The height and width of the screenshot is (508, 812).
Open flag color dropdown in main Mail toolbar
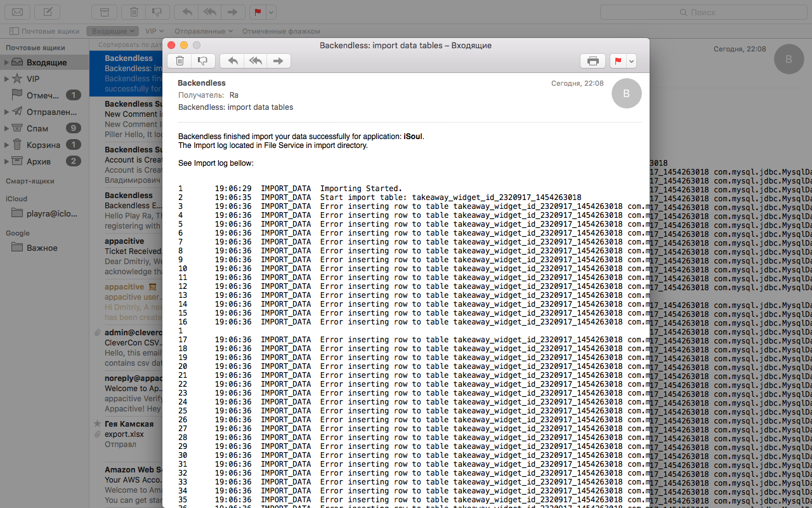(272, 12)
